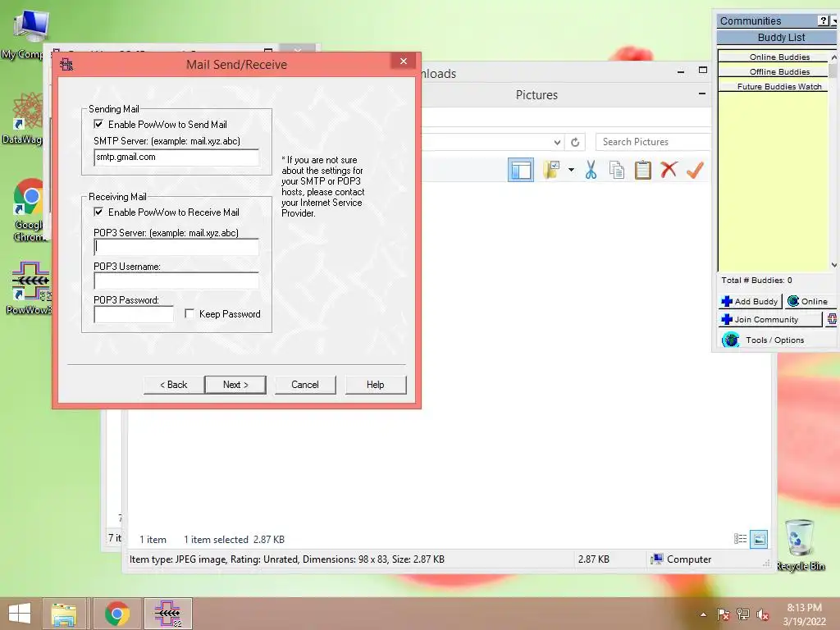Tick the Keep Password checkbox
This screenshot has height=630, width=840.
(x=189, y=313)
